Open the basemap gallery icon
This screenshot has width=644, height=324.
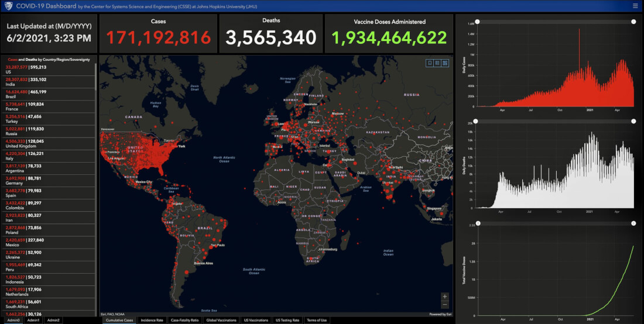445,63
